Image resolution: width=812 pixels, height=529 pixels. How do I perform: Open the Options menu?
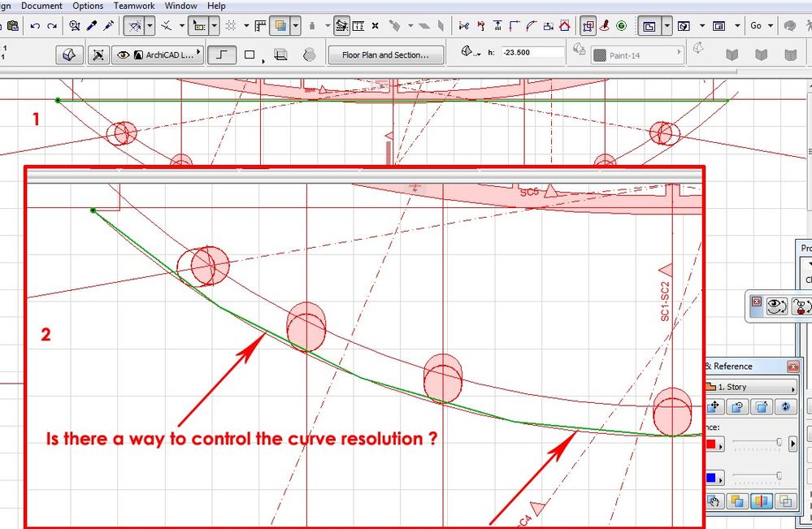pyautogui.click(x=87, y=6)
